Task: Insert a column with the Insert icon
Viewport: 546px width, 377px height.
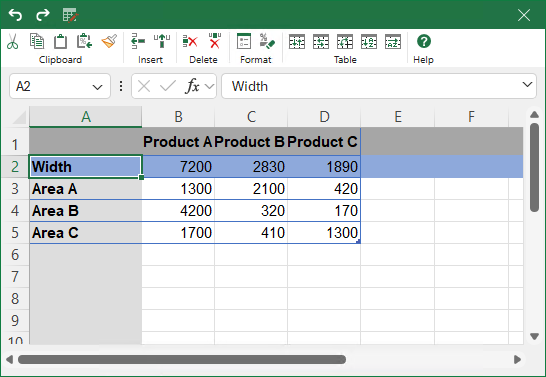Action: click(162, 41)
